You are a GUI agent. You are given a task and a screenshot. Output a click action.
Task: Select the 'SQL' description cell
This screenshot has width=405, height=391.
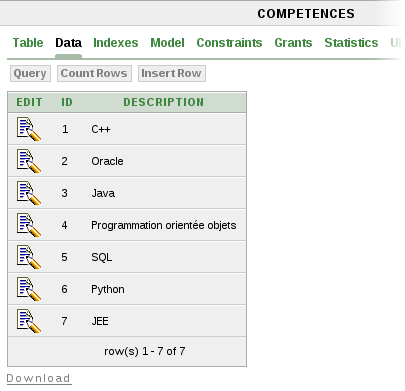[x=102, y=257]
